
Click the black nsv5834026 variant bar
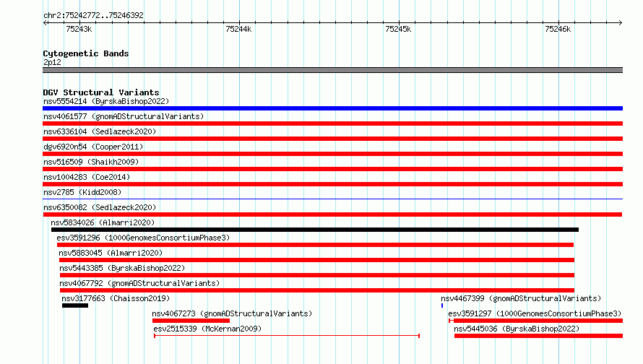pos(315,230)
